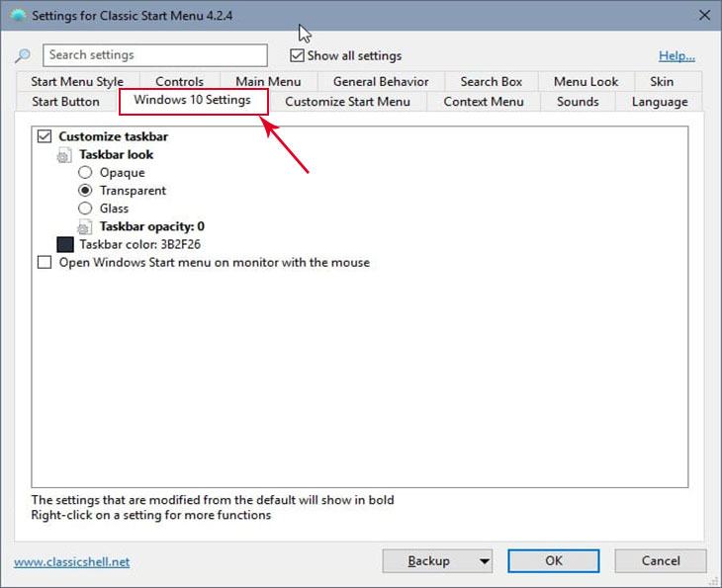Go to the Context Menu tab
This screenshot has height=588, width=722.
[484, 102]
